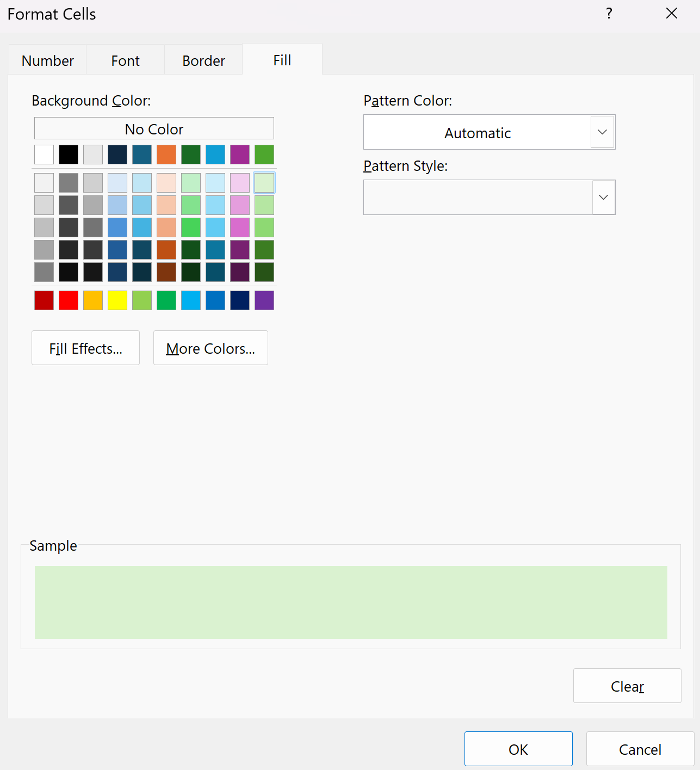The width and height of the screenshot is (700, 770).
Task: Choose the darkest brown shade swatch
Action: click(x=166, y=272)
